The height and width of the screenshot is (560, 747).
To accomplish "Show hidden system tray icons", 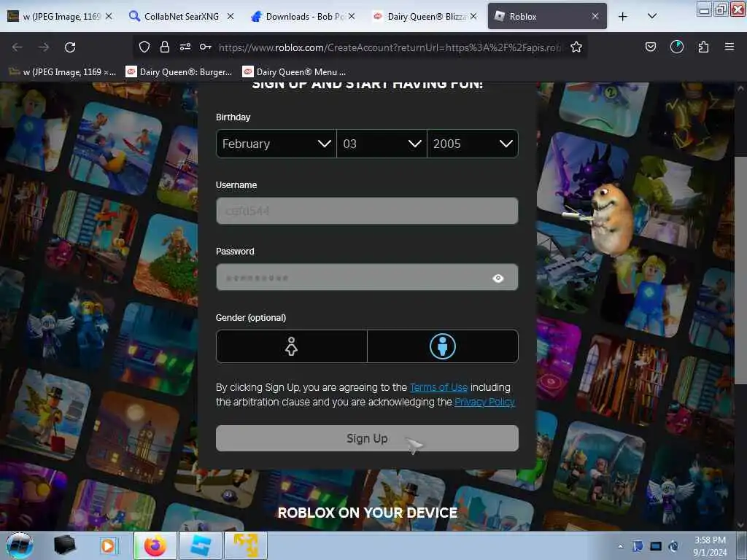I will point(620,546).
